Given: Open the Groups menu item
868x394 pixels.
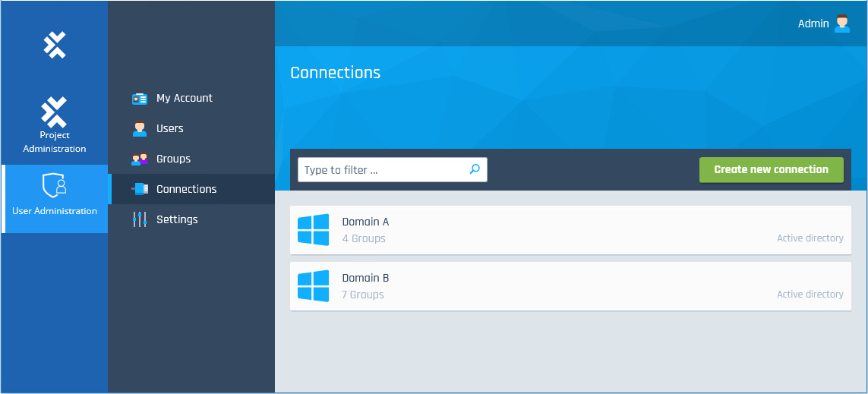Looking at the screenshot, I should pos(191,159).
